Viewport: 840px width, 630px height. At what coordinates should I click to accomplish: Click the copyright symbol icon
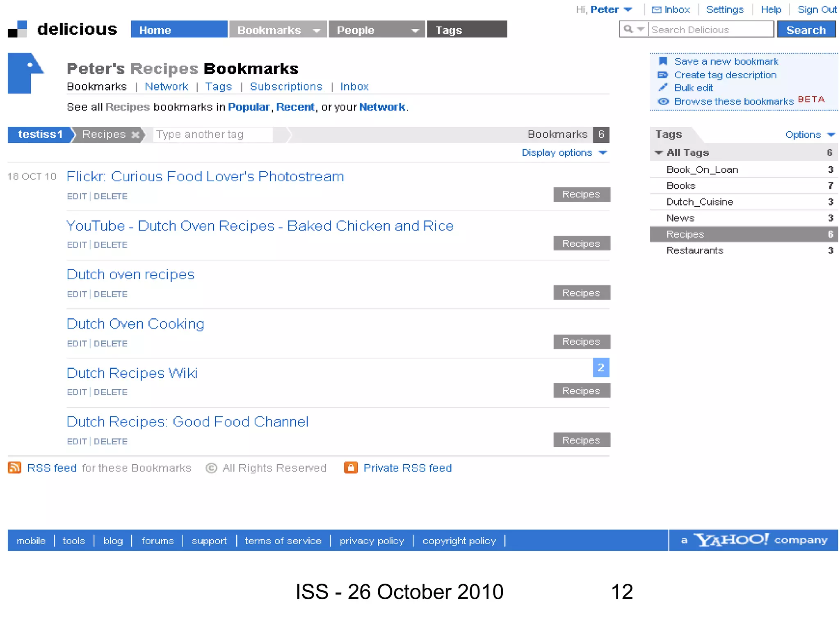[x=211, y=468]
